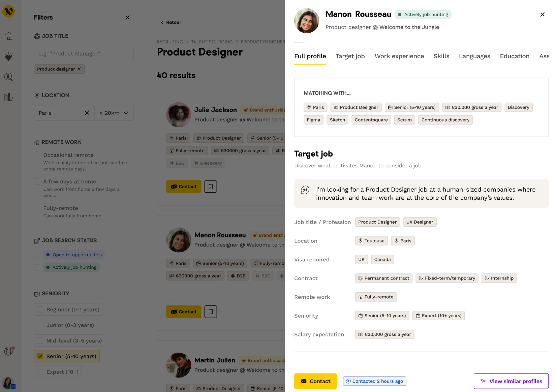Switch to the Languages tab

[474, 56]
